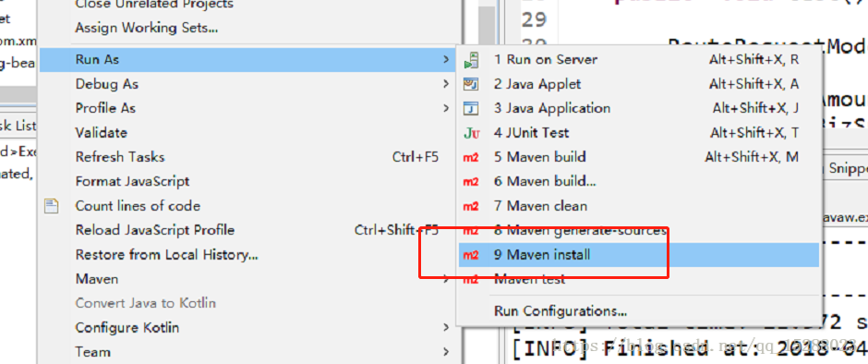
Task: Click the JUnit Test icon
Action: (471, 133)
